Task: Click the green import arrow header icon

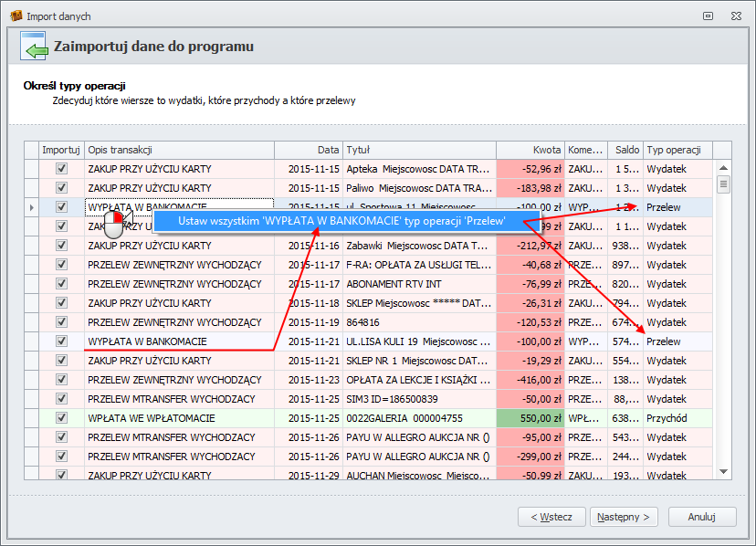Action: (x=32, y=49)
